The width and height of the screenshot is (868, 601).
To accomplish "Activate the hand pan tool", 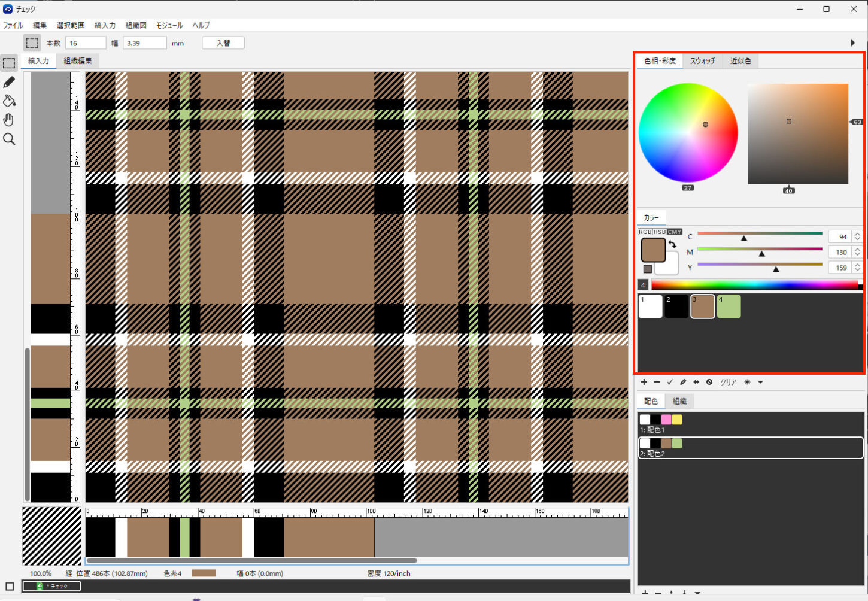I will 9,120.
